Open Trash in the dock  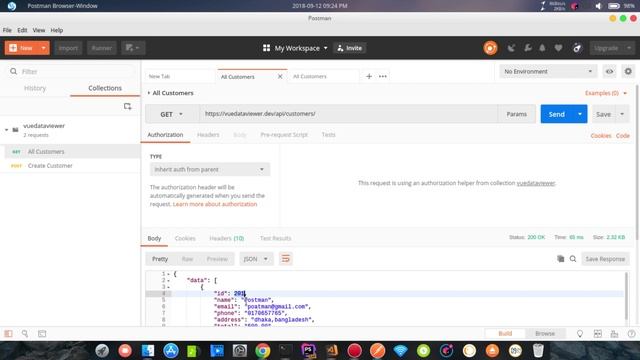tap(538, 350)
